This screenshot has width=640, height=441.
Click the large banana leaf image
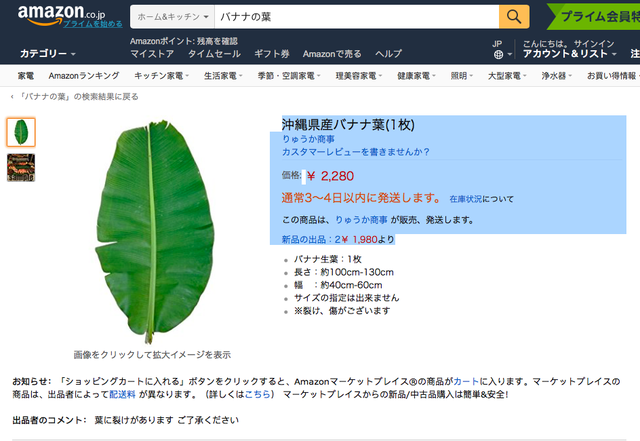click(152, 236)
